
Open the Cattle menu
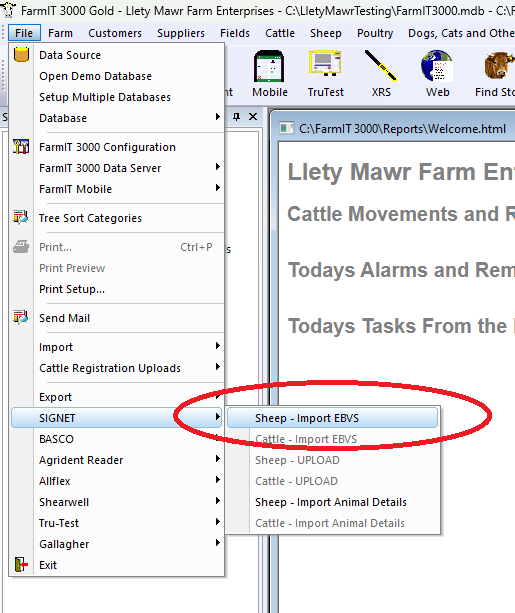(280, 33)
